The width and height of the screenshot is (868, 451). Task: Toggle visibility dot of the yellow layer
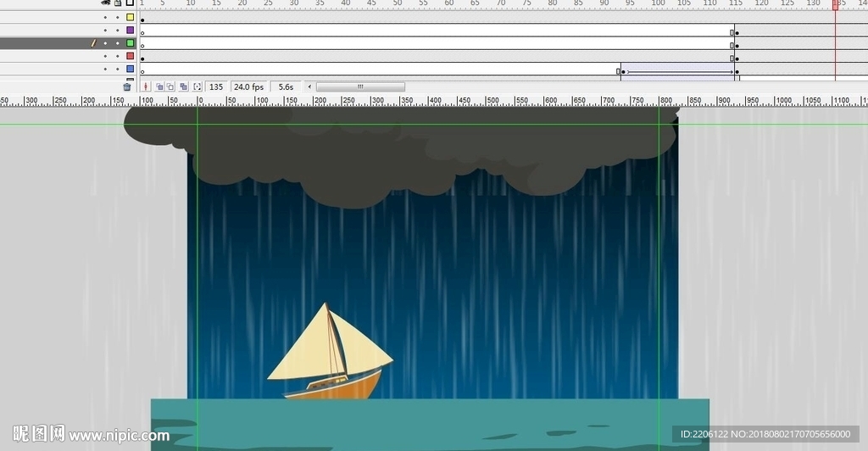(x=105, y=17)
